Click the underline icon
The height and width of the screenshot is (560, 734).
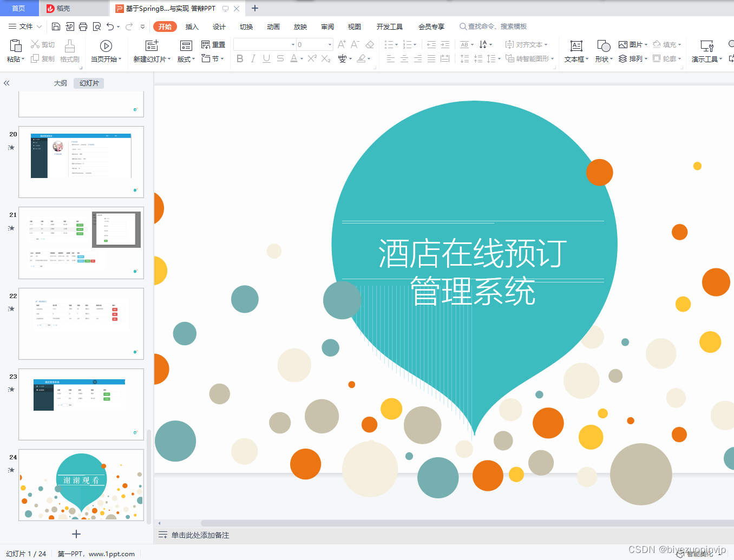pyautogui.click(x=266, y=59)
